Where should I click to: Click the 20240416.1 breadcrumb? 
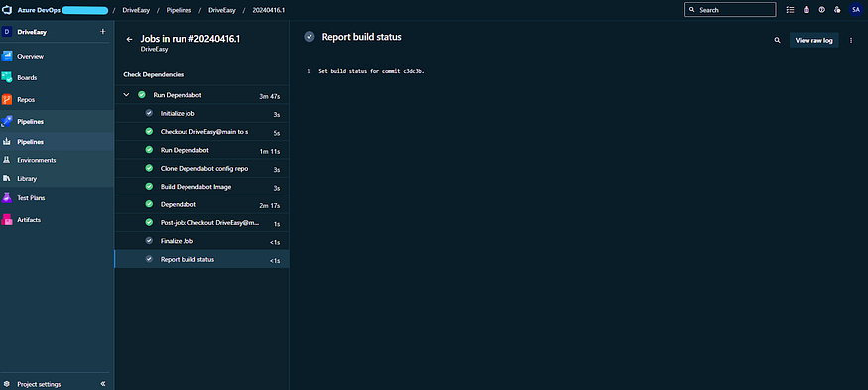269,10
